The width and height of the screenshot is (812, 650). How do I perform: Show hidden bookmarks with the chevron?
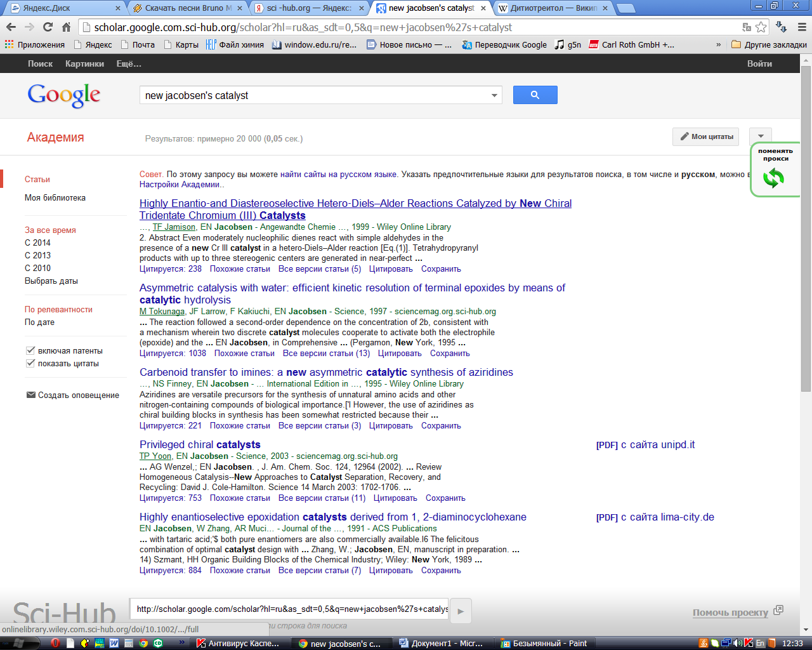[x=718, y=44]
